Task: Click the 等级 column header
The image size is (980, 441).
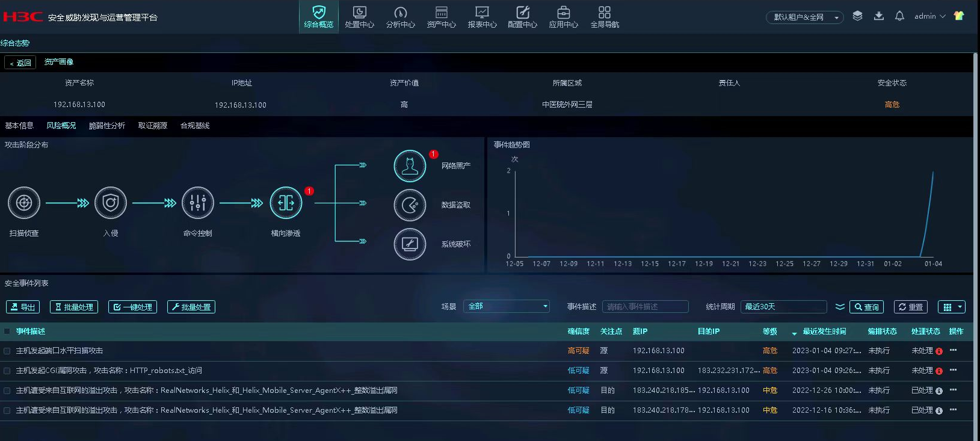Action: [770, 332]
